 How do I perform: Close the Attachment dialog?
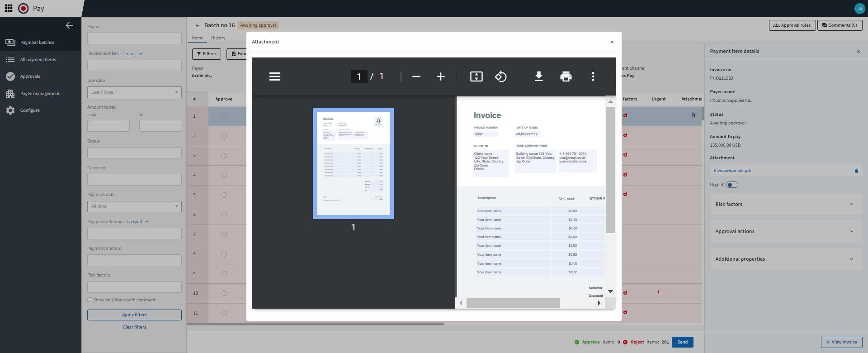(x=612, y=42)
